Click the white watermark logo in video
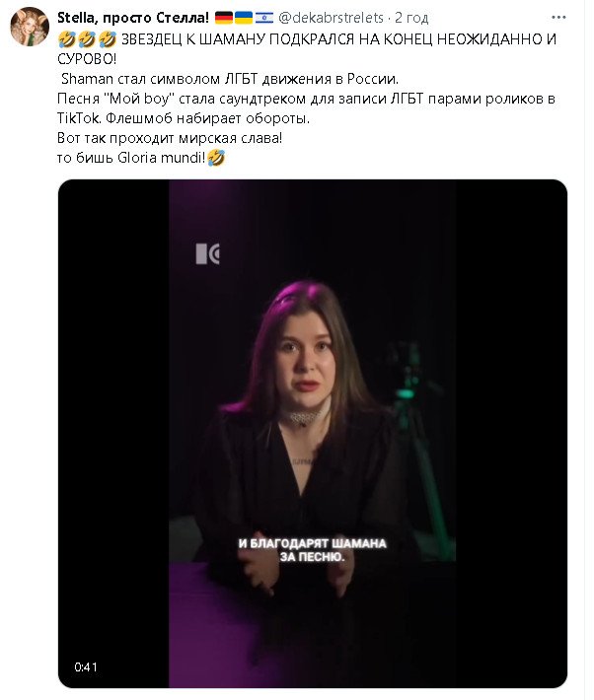 pyautogui.click(x=207, y=254)
